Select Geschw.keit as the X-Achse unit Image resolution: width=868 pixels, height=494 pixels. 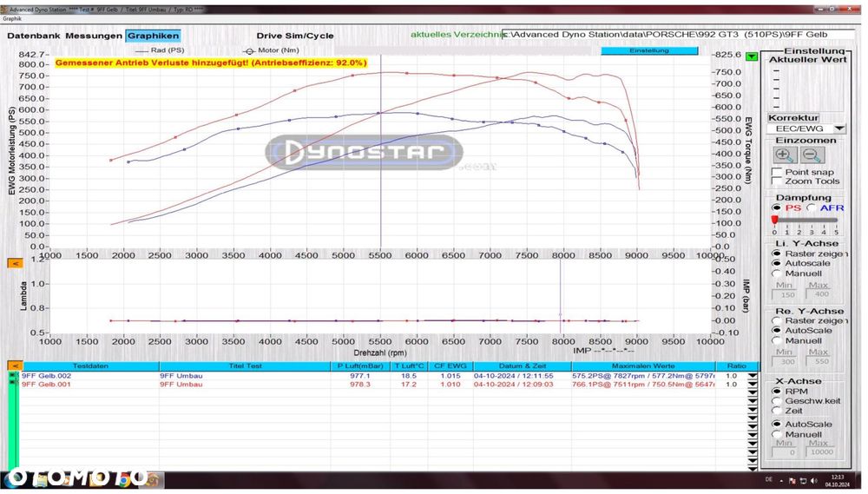777,401
